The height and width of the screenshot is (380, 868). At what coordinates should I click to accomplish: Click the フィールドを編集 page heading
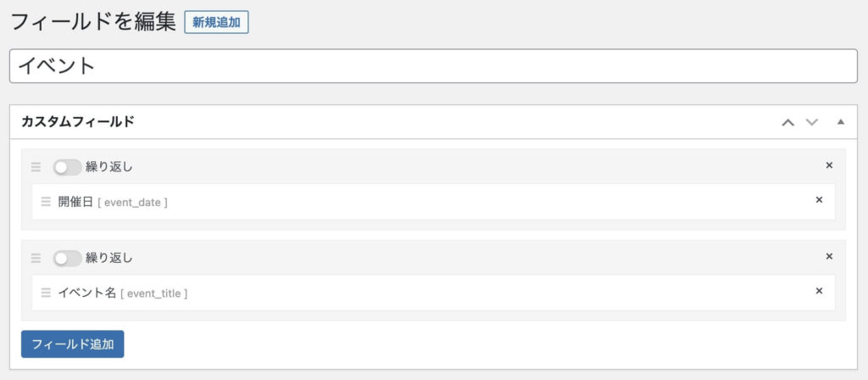[93, 21]
